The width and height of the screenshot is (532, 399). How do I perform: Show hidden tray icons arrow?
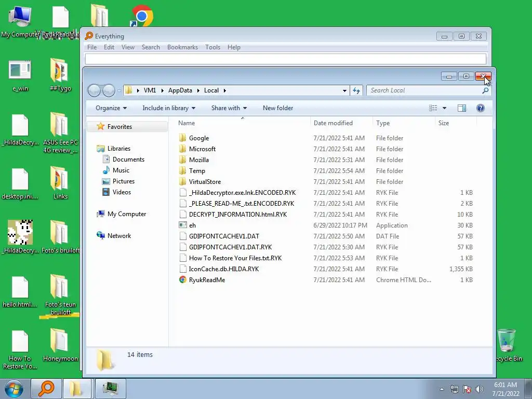(x=442, y=389)
